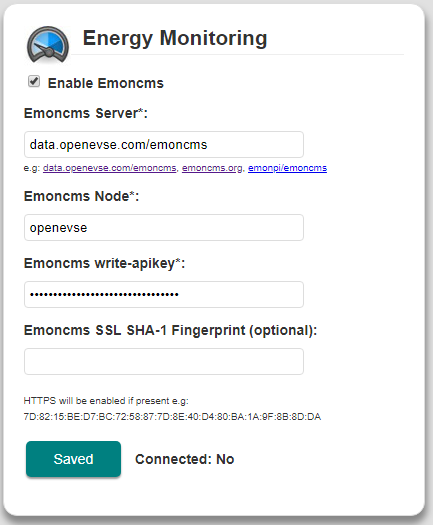Uncheck the Enable Emoncms checkbox
Viewport: 433px width, 525px height.
point(34,81)
